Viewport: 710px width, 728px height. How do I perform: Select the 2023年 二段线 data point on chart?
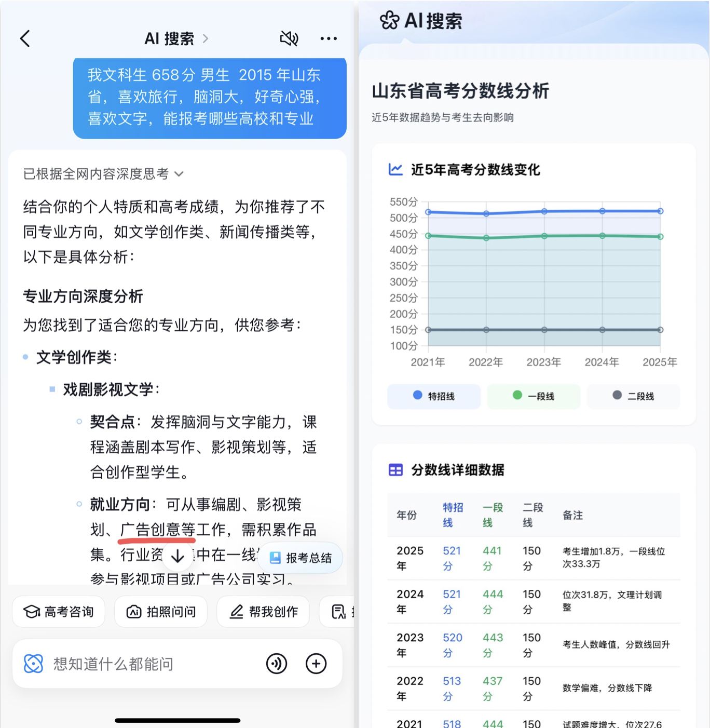coord(544,330)
